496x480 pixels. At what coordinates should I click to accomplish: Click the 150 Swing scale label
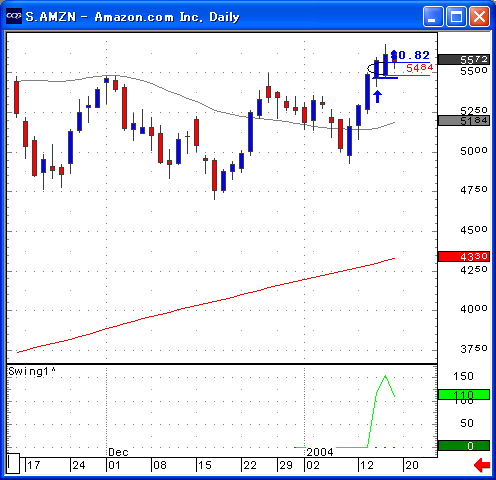point(463,376)
